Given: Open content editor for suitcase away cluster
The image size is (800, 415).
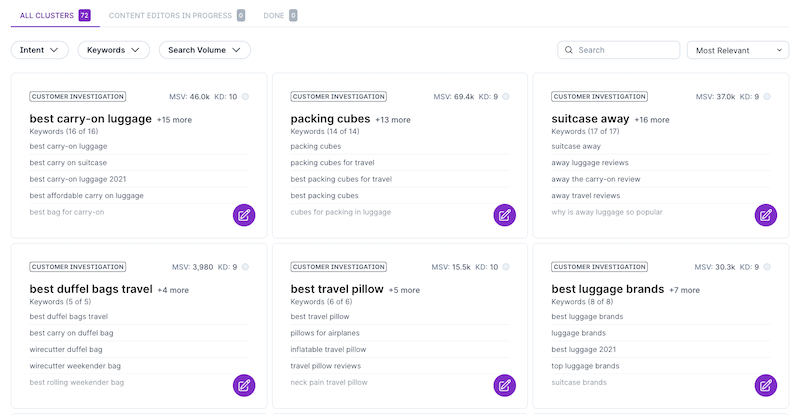Looking at the screenshot, I should pyautogui.click(x=766, y=215).
